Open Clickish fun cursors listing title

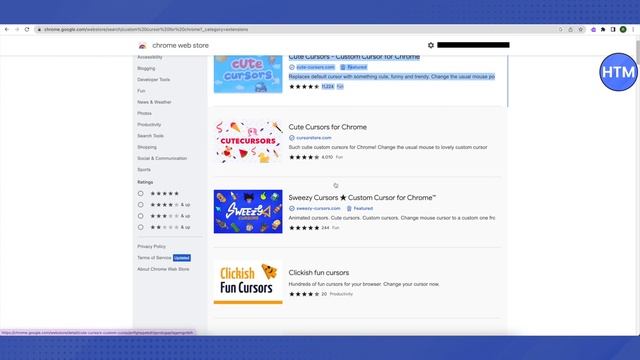319,273
